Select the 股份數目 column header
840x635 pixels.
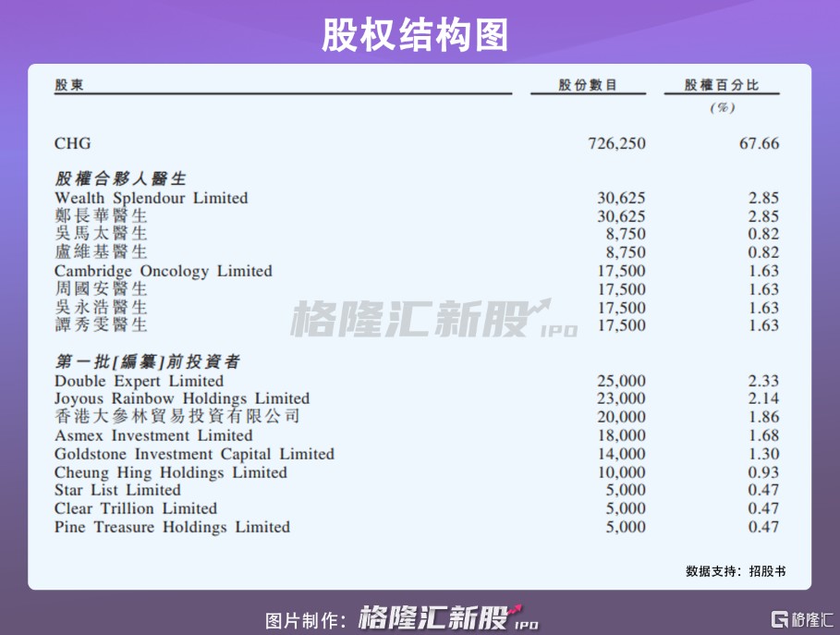pos(588,85)
